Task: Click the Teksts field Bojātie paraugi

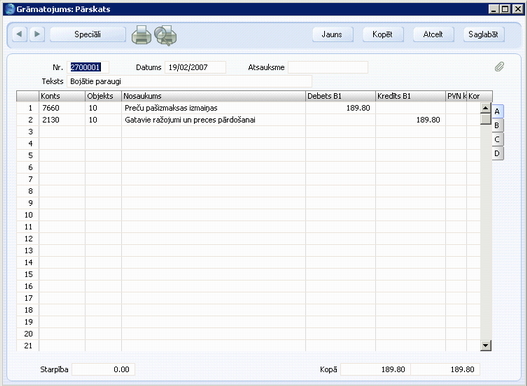Action: point(190,81)
